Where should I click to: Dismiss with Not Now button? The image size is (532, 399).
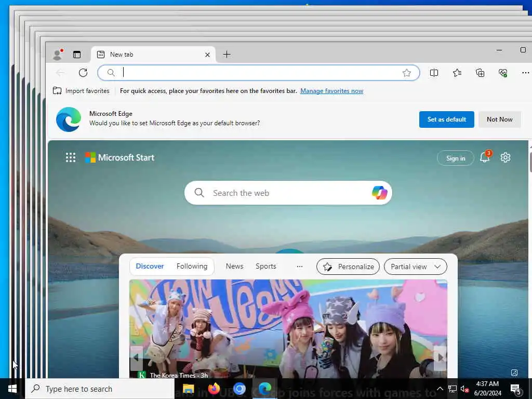click(499, 119)
